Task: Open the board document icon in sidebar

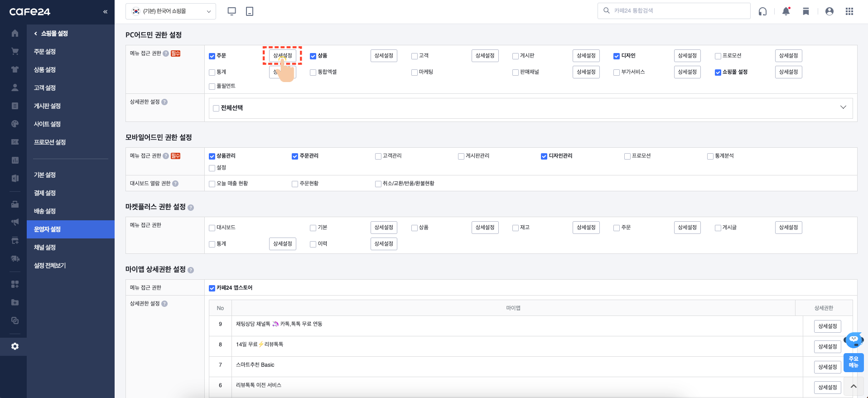Action: pyautogui.click(x=15, y=106)
